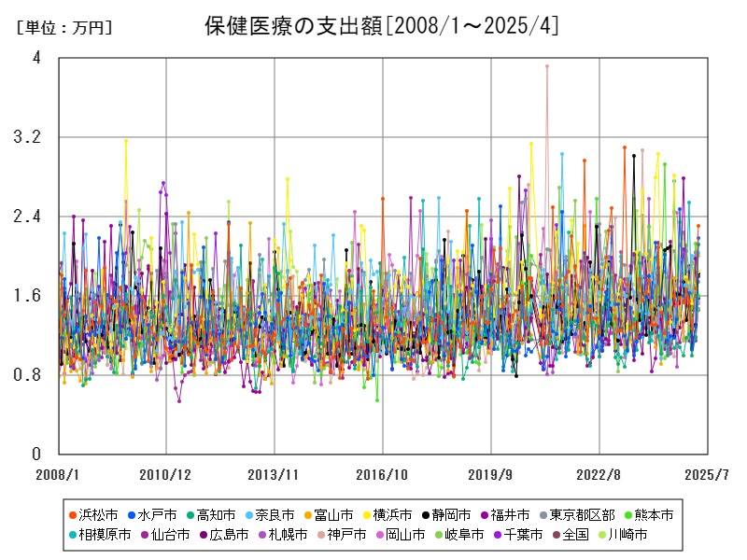Click the 2008/1 x-axis label

pyautogui.click(x=58, y=474)
